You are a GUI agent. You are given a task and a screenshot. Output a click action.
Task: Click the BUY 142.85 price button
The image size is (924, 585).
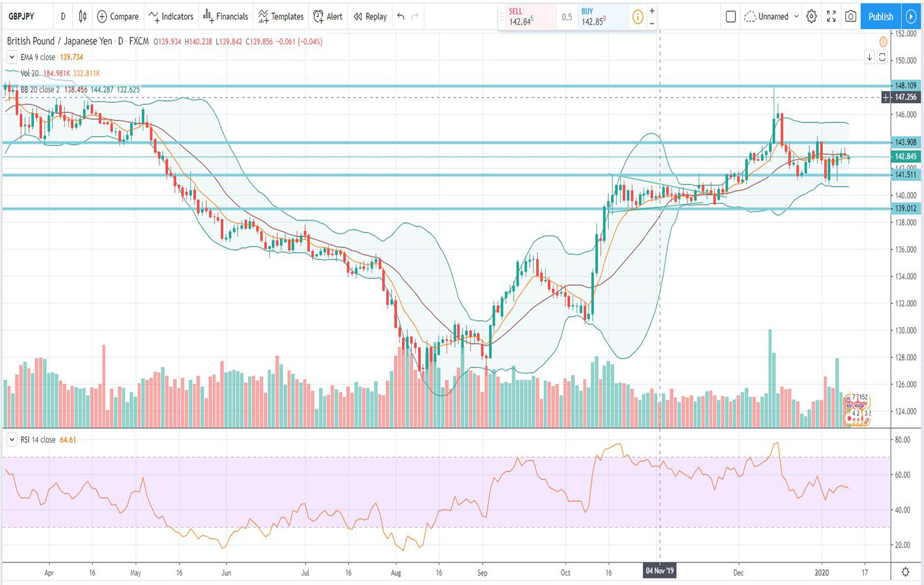coord(599,17)
